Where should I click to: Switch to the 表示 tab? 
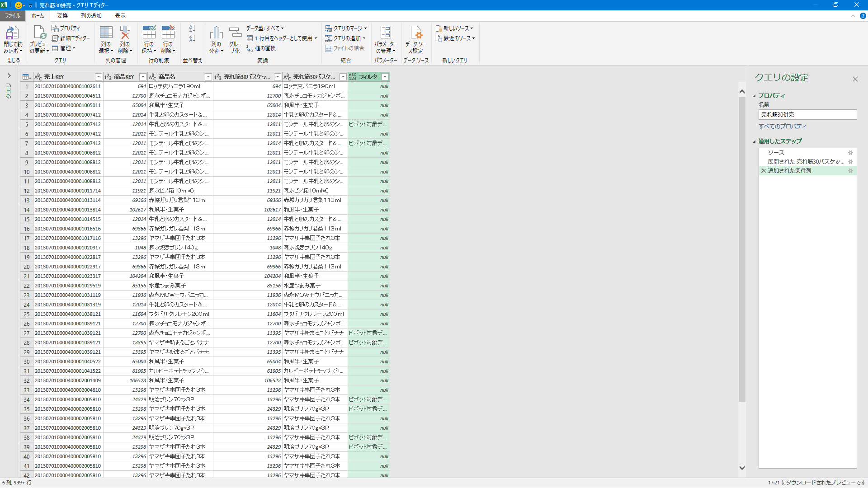click(120, 16)
